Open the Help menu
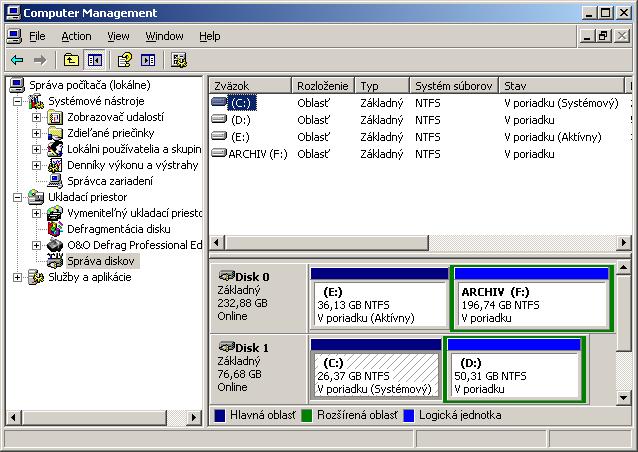The image size is (638, 452). (x=210, y=37)
